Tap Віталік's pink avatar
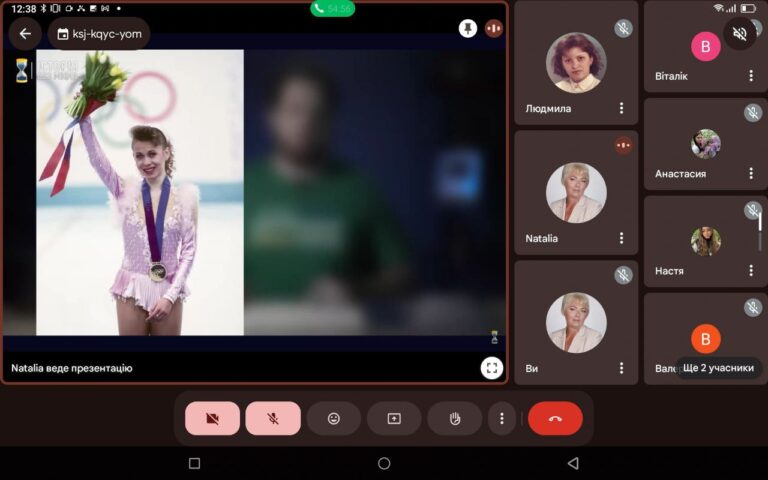 click(x=705, y=46)
